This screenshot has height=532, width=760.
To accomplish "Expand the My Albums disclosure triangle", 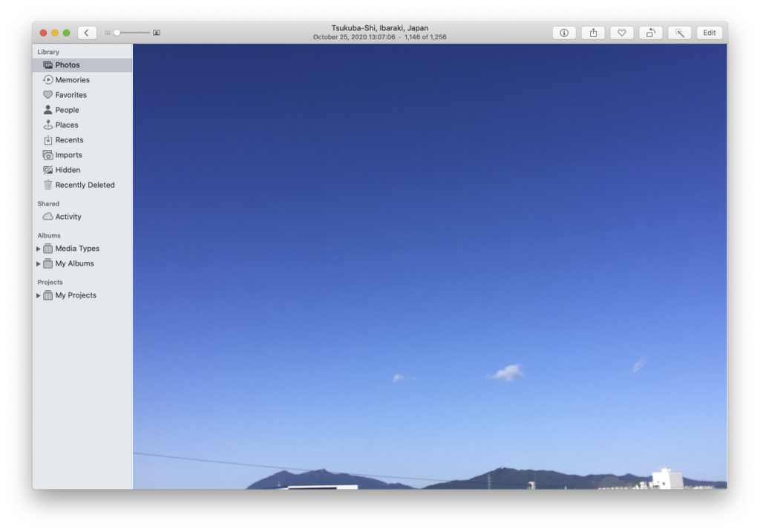I will (x=39, y=263).
